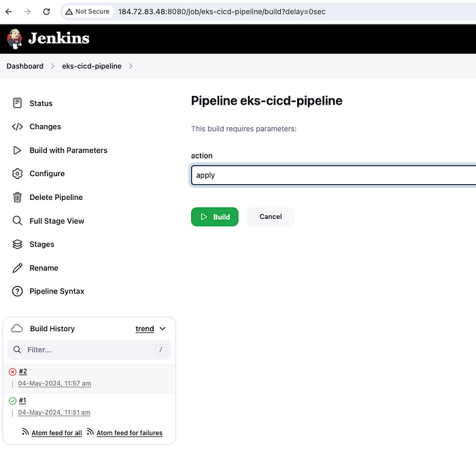Viewport: 476px width, 450px height.
Task: Expand the dropdown arrow next to trend
Action: (163, 328)
